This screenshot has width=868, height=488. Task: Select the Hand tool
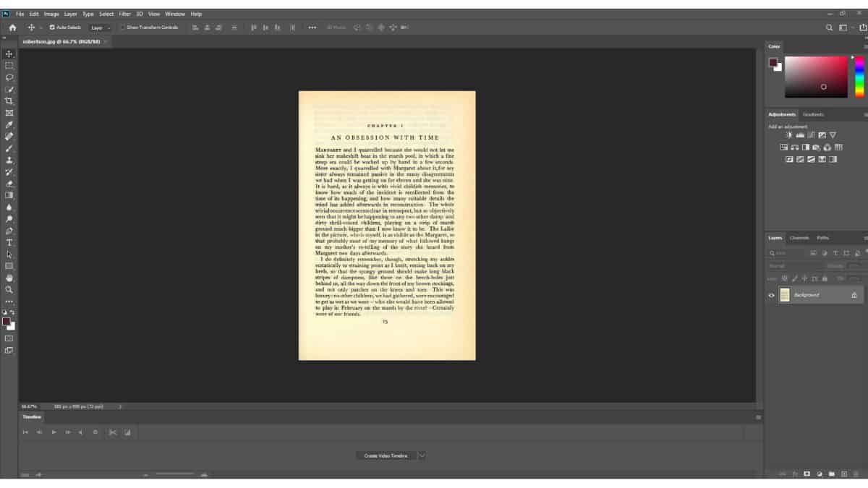tap(9, 278)
